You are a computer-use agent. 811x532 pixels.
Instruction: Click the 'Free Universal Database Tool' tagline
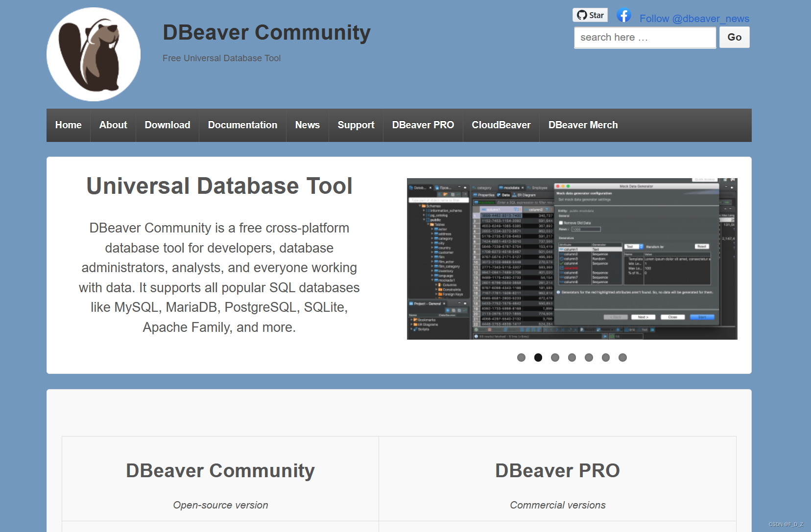click(222, 58)
